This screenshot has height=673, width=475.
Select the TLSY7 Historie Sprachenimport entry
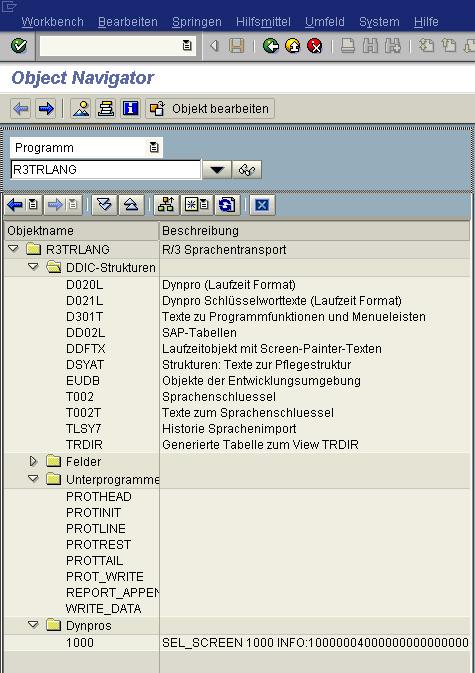click(x=84, y=429)
